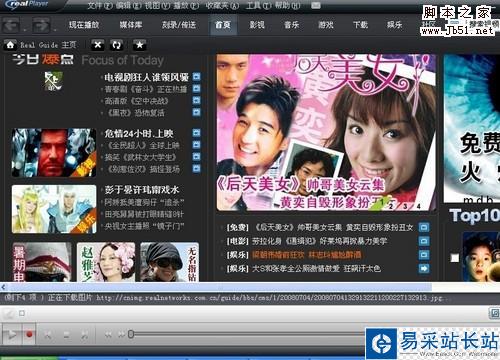Click the horizontal scrollbar under the page
The width and height of the screenshot is (500, 360).
click(218, 286)
